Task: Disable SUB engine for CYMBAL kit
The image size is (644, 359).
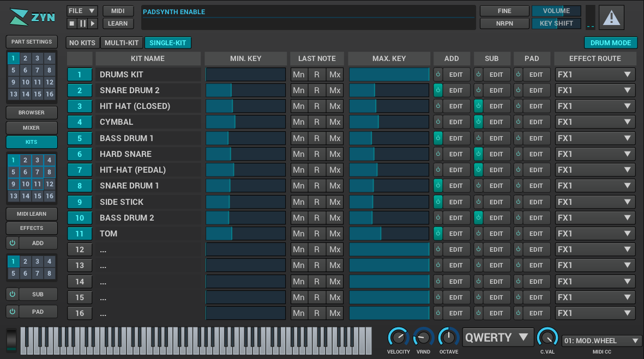Action: click(x=478, y=122)
